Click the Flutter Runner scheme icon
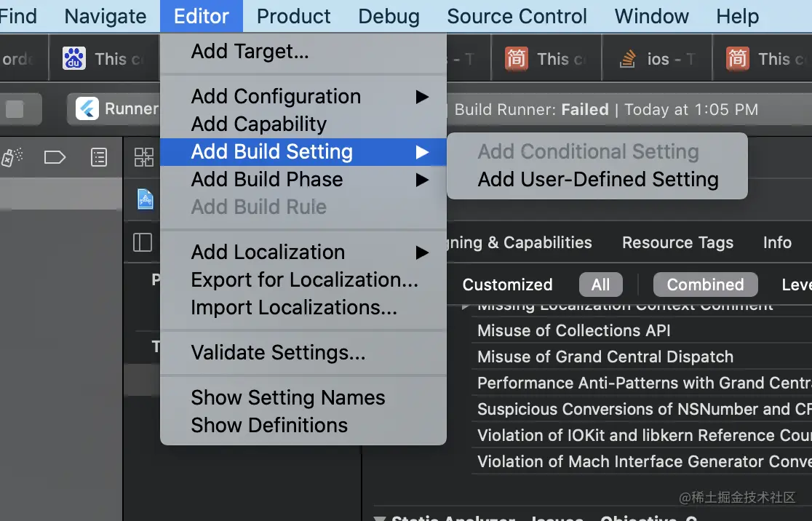Screen dimensions: 812x521 tap(87, 108)
